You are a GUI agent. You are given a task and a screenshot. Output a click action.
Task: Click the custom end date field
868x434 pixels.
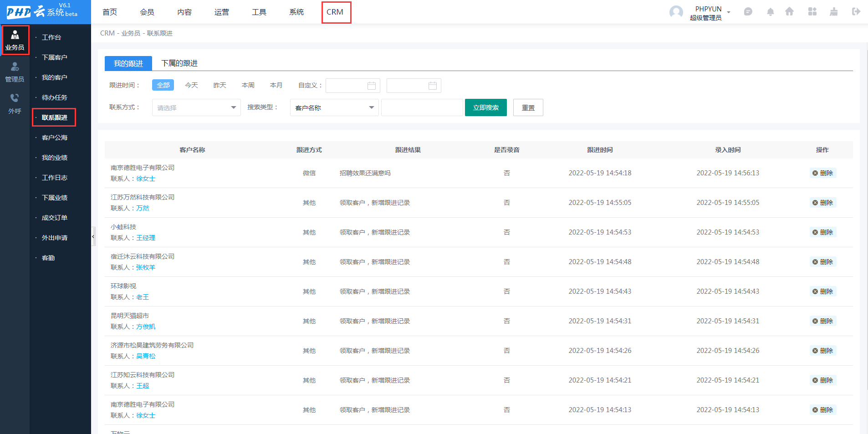point(414,86)
